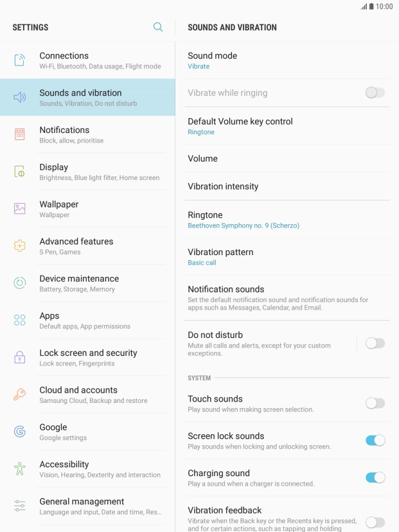This screenshot has height=532, width=399.
Task: Enable the Do not disturb switch
Action: pos(375,343)
